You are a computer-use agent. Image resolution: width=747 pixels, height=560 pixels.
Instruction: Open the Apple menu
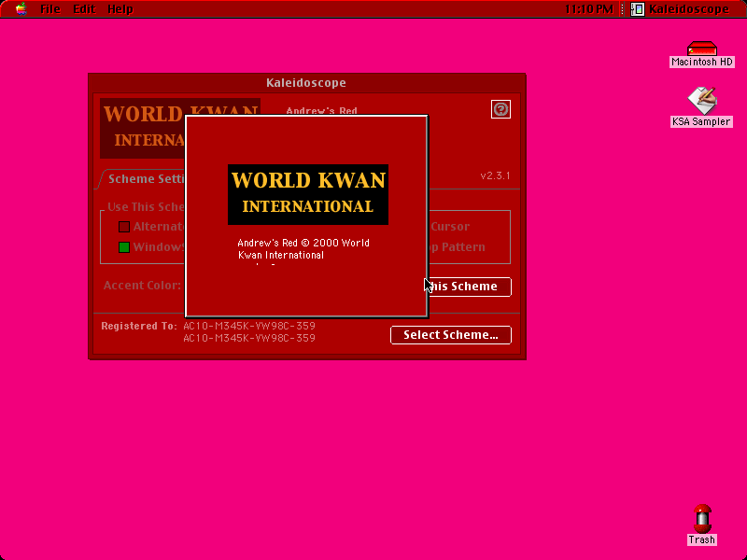click(21, 8)
